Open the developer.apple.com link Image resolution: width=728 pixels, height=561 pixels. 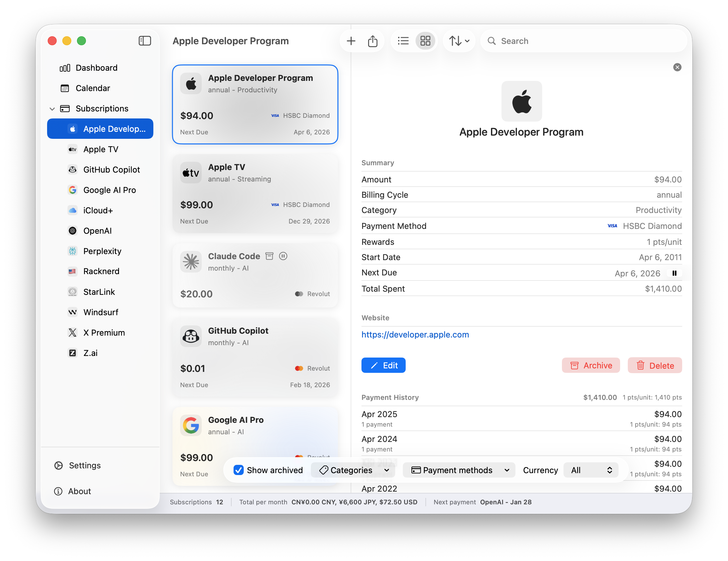pos(415,335)
